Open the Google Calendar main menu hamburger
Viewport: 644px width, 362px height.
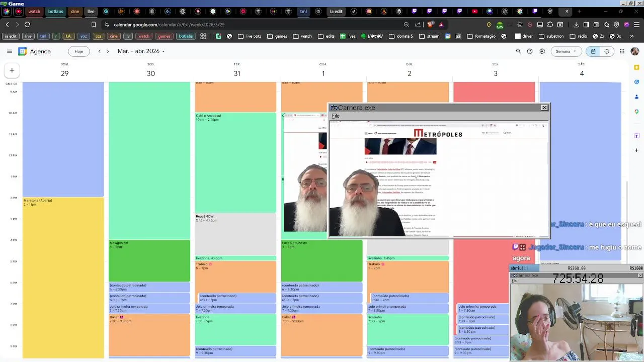(x=9, y=51)
